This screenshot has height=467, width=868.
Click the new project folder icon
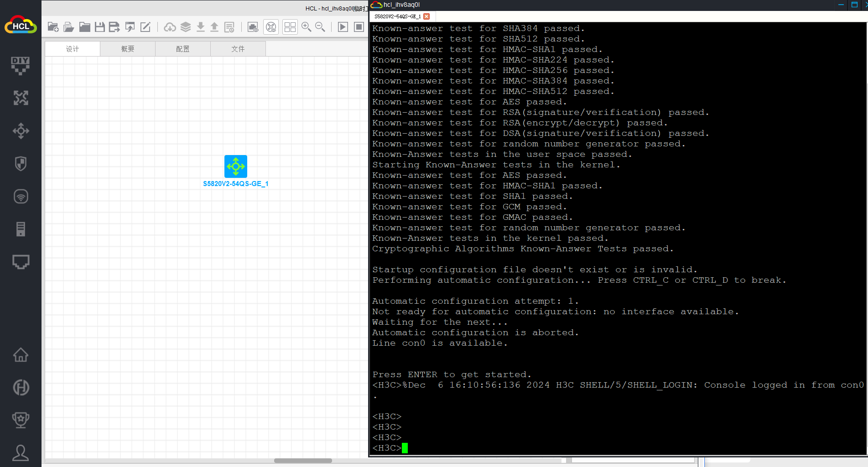click(x=53, y=27)
